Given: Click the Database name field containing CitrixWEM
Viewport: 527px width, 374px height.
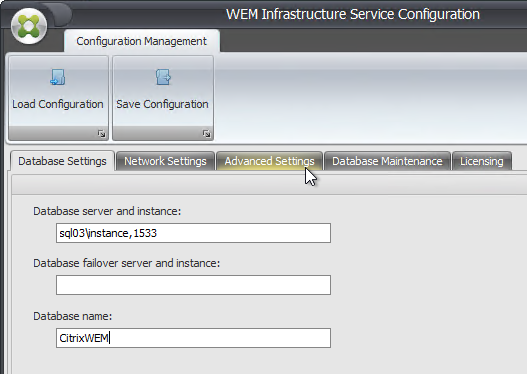Looking at the screenshot, I should 193,338.
